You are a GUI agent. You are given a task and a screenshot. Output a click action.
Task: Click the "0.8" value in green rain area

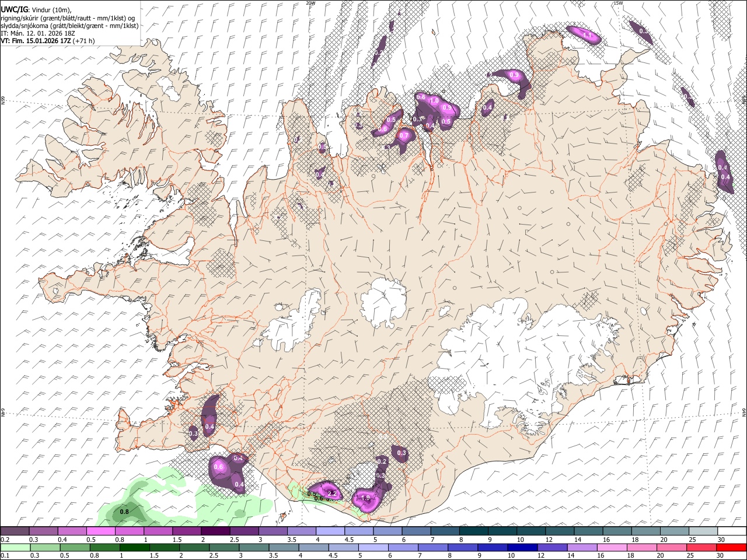(x=124, y=512)
